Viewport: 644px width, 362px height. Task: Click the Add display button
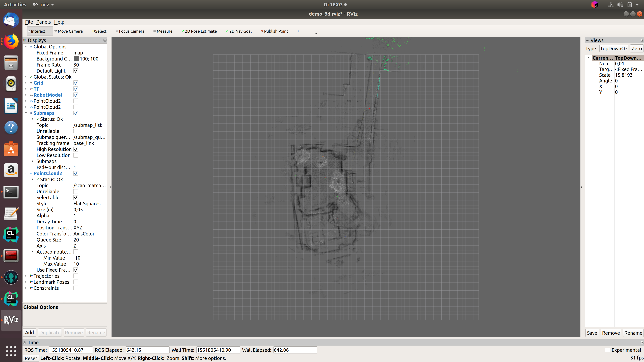click(29, 333)
